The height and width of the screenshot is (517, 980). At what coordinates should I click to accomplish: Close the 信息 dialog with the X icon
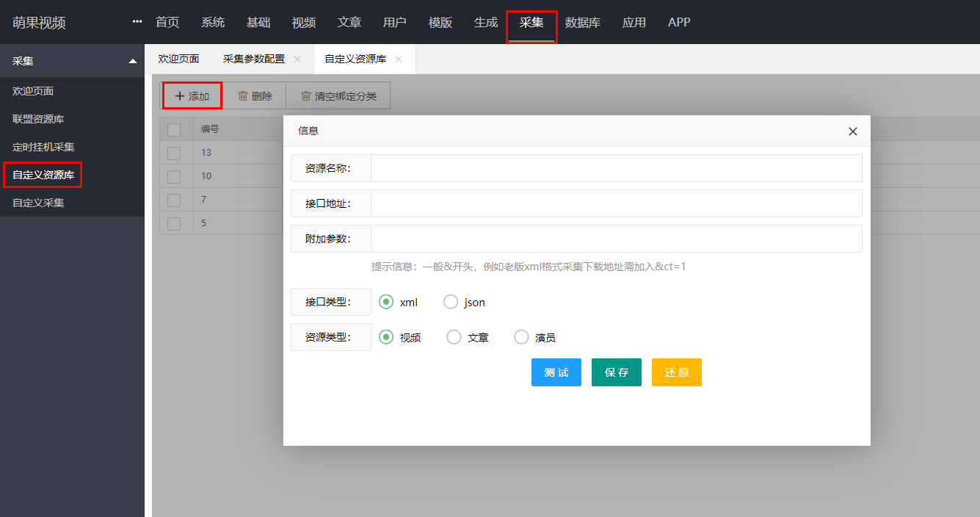click(x=852, y=131)
